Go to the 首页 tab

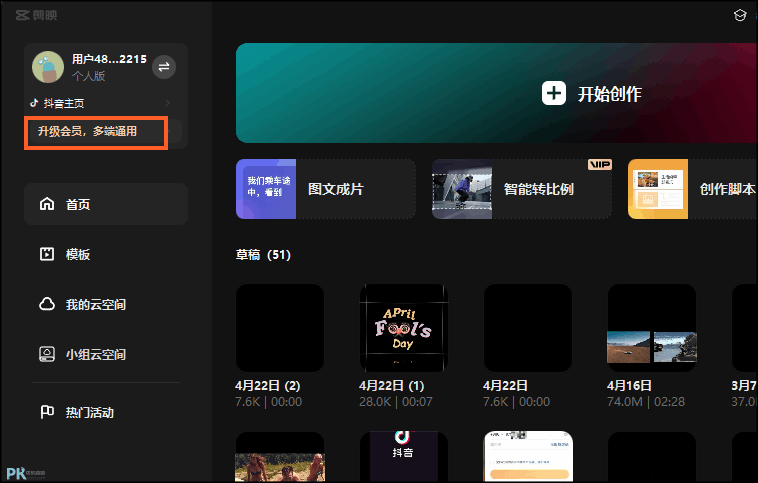pyautogui.click(x=106, y=204)
